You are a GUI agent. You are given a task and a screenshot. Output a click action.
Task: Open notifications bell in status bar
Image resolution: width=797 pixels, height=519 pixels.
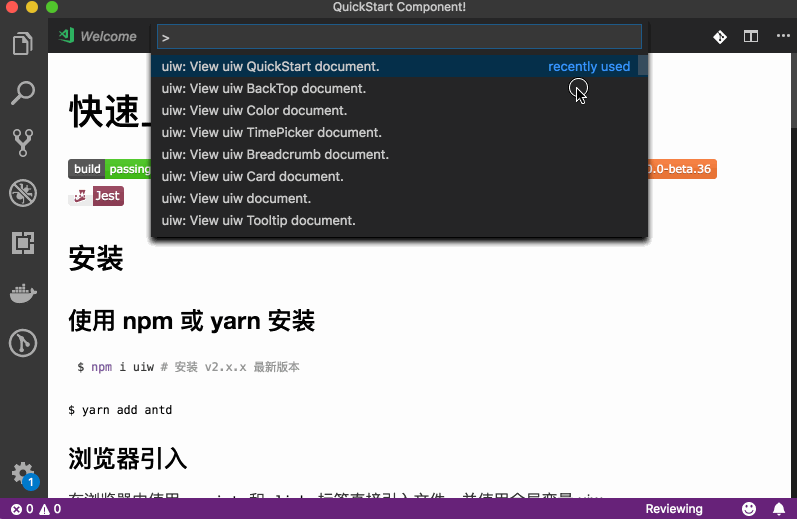tap(779, 509)
